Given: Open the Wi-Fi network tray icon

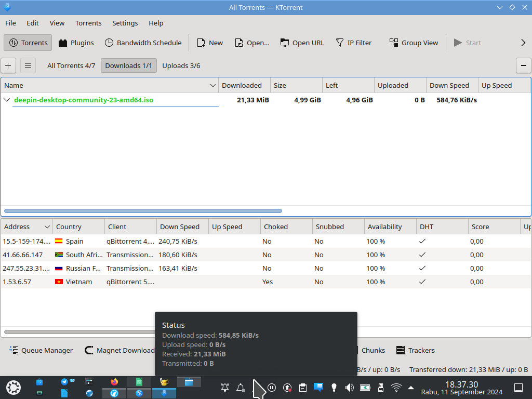Looking at the screenshot, I should [x=396, y=387].
